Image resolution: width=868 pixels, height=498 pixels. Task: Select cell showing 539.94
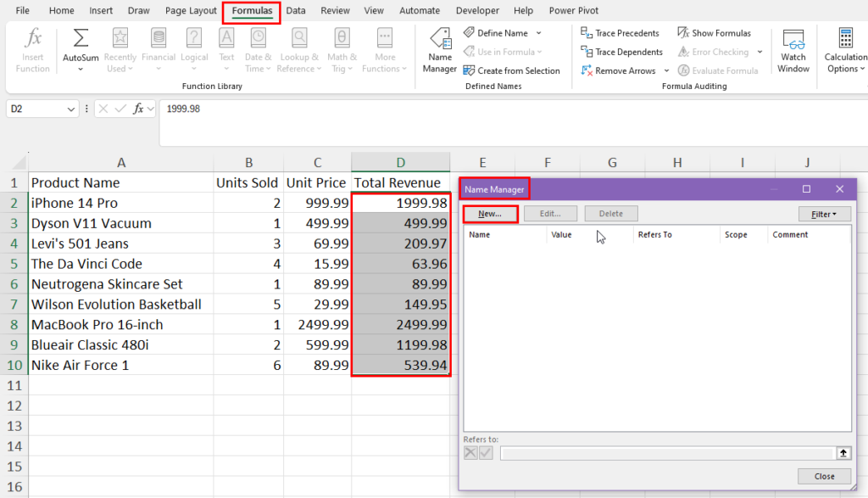[400, 365]
